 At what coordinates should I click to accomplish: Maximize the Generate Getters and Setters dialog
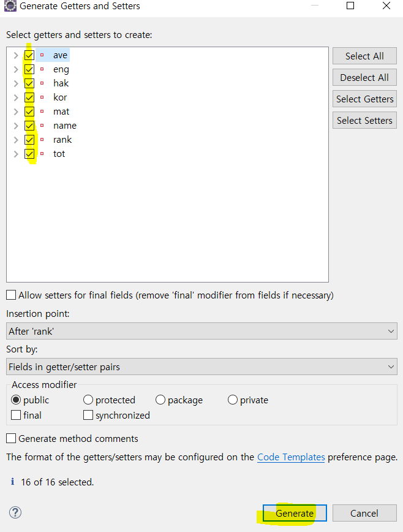click(350, 6)
